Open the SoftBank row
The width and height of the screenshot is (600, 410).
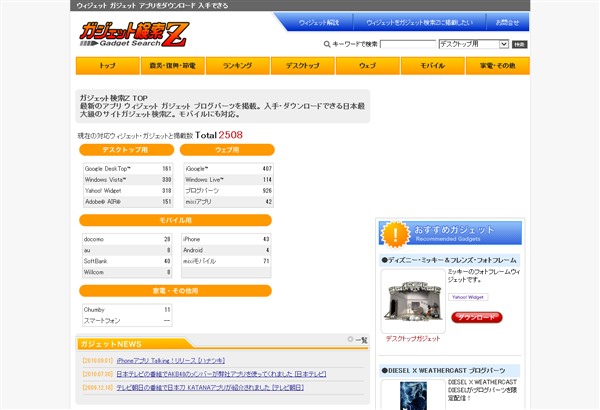click(127, 261)
